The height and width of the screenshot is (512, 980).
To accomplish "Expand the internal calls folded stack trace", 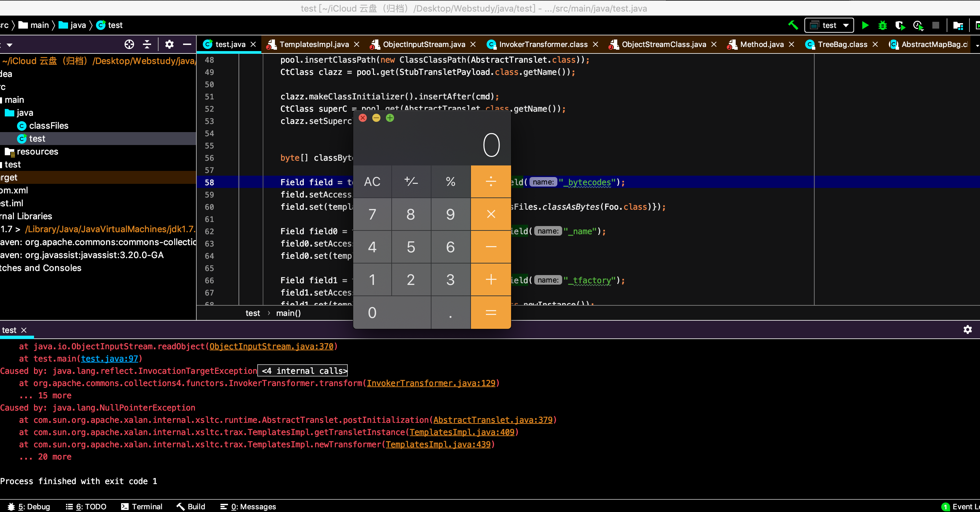I will 303,371.
